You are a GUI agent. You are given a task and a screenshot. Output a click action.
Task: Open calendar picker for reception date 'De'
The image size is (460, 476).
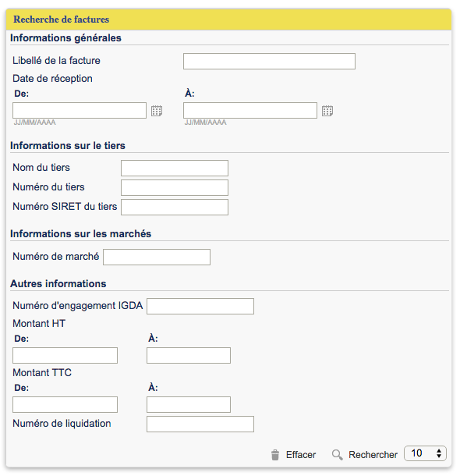coord(157,111)
